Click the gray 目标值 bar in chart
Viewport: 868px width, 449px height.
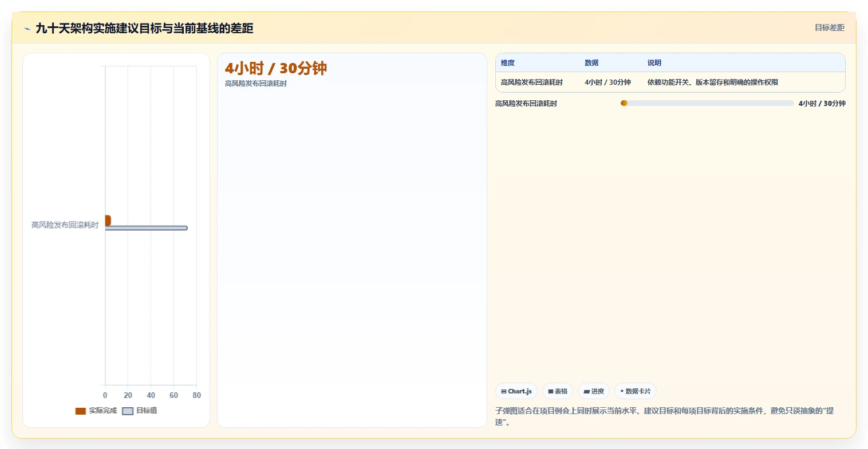(146, 228)
